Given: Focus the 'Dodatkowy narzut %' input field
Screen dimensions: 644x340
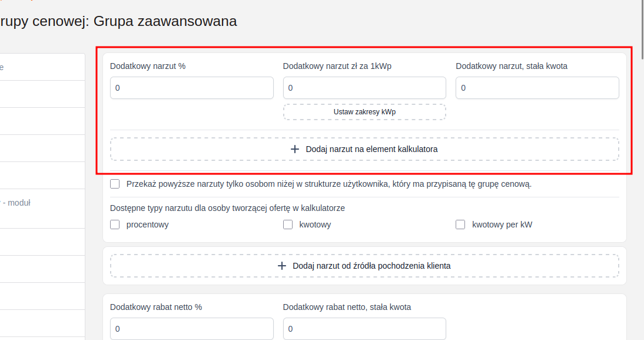Looking at the screenshot, I should [x=191, y=88].
